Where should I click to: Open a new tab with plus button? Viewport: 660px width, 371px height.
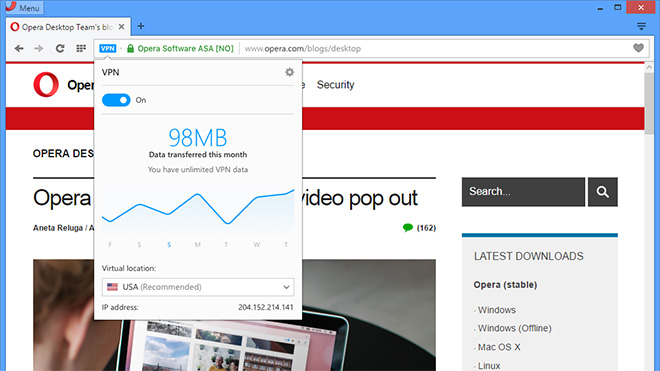[x=141, y=26]
